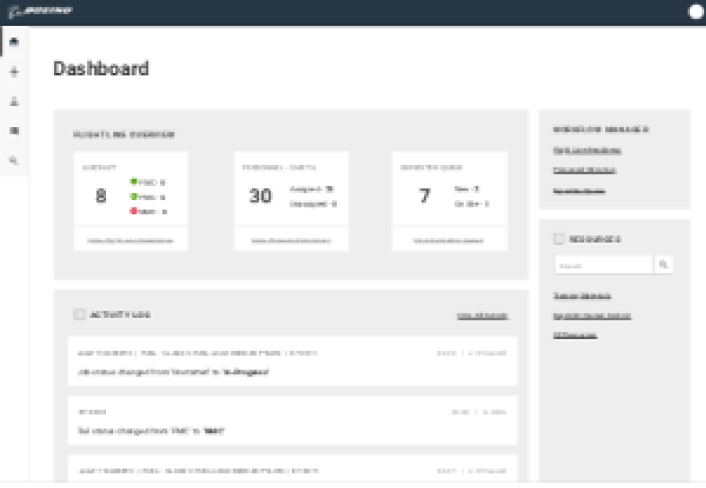This screenshot has height=488, width=706.
Task: Open the first link under Resources search
Action: [582, 296]
